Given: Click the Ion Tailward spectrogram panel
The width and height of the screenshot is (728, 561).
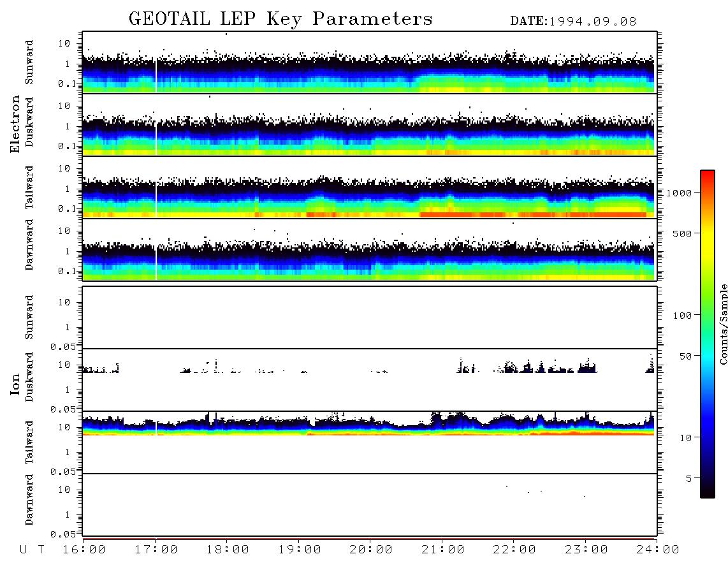Looking at the screenshot, I should coord(370,442).
